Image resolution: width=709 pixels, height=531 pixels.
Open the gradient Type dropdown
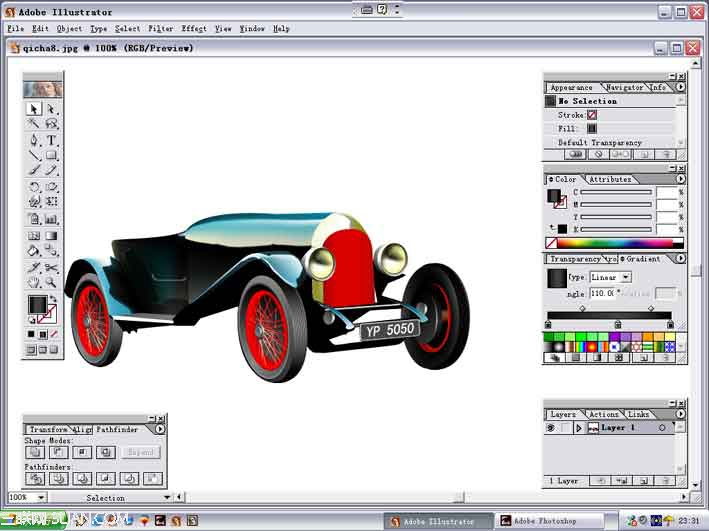(x=626, y=277)
